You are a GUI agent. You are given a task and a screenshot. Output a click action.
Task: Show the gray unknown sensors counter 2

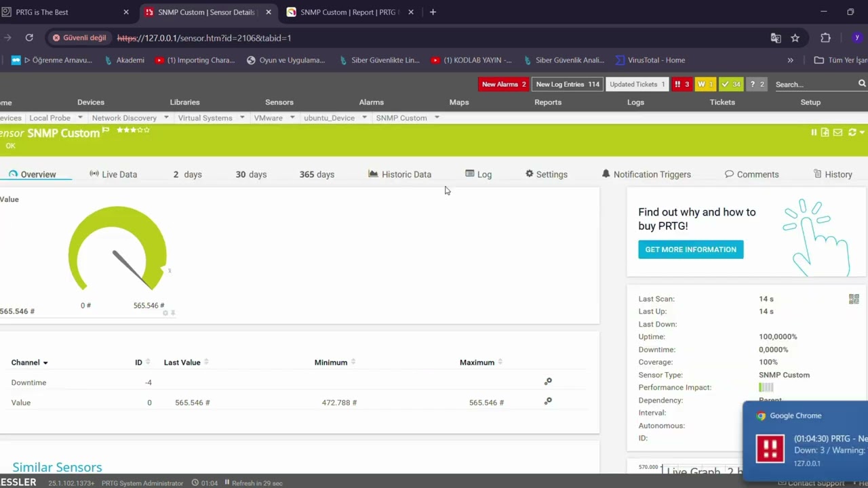pos(757,84)
